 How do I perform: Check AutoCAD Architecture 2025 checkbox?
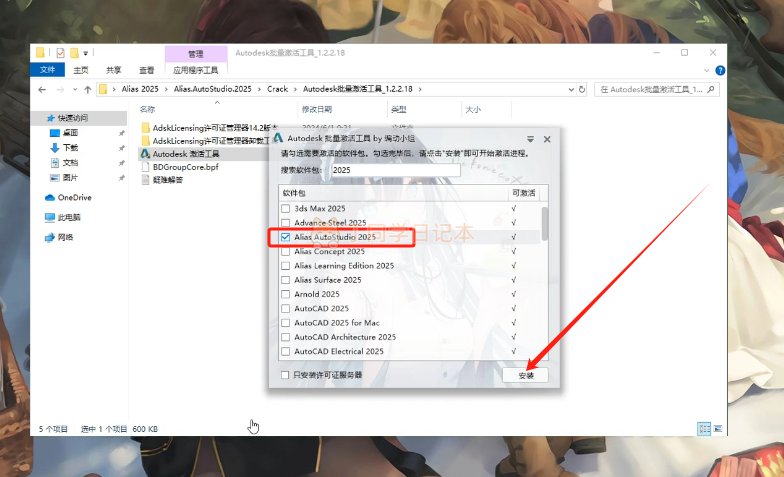[x=286, y=337]
